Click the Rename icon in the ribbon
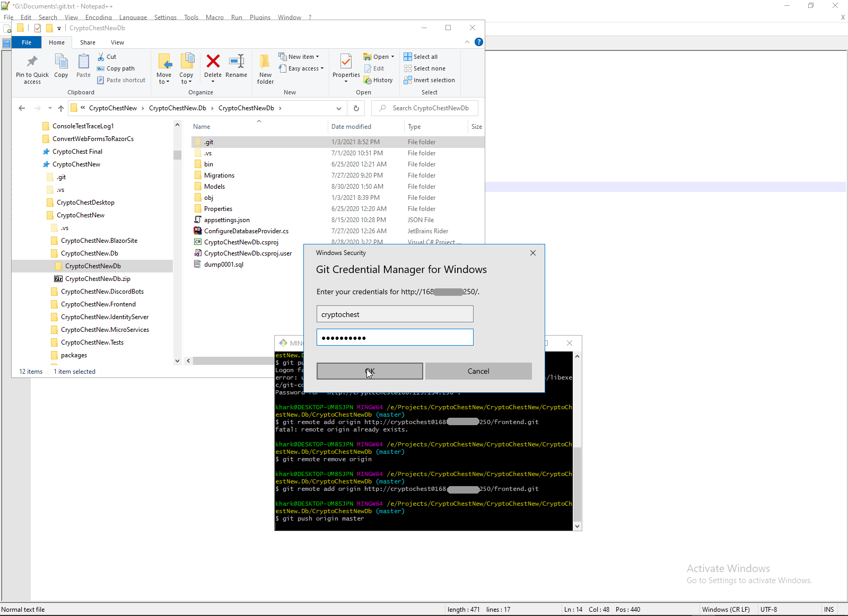Screen dimensions: 848x616 tap(236, 63)
